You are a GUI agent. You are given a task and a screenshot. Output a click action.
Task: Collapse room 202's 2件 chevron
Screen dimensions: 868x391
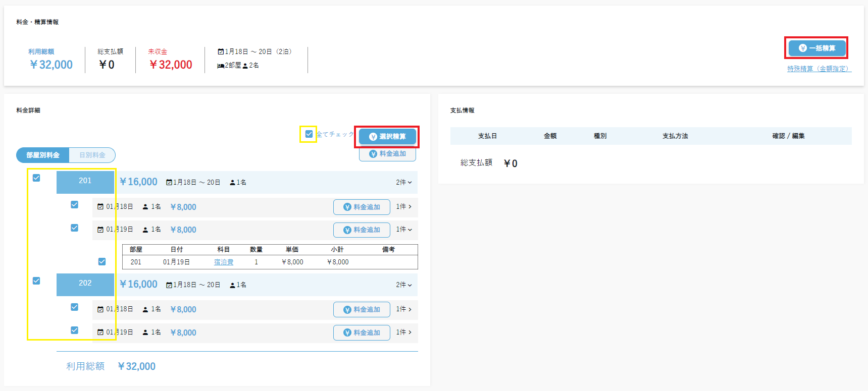(x=404, y=285)
